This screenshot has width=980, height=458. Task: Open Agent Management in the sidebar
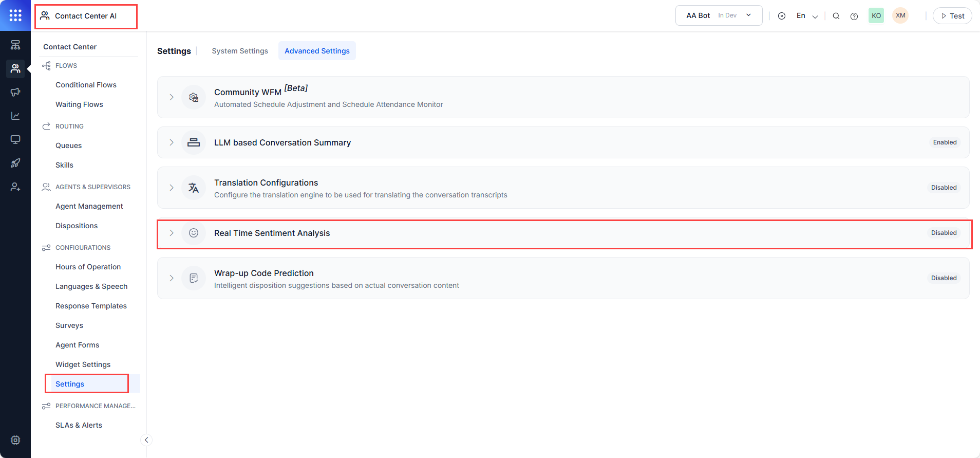(x=89, y=206)
